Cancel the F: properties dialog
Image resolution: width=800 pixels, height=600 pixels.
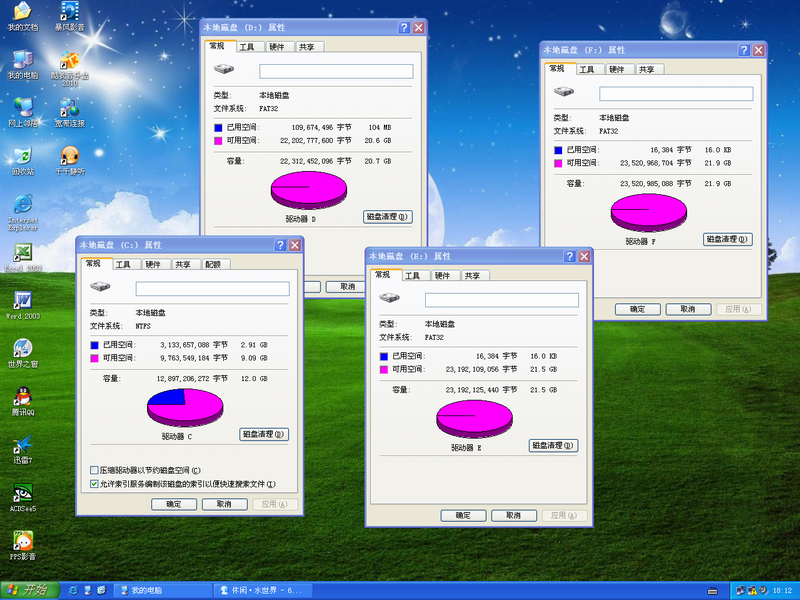coord(688,309)
